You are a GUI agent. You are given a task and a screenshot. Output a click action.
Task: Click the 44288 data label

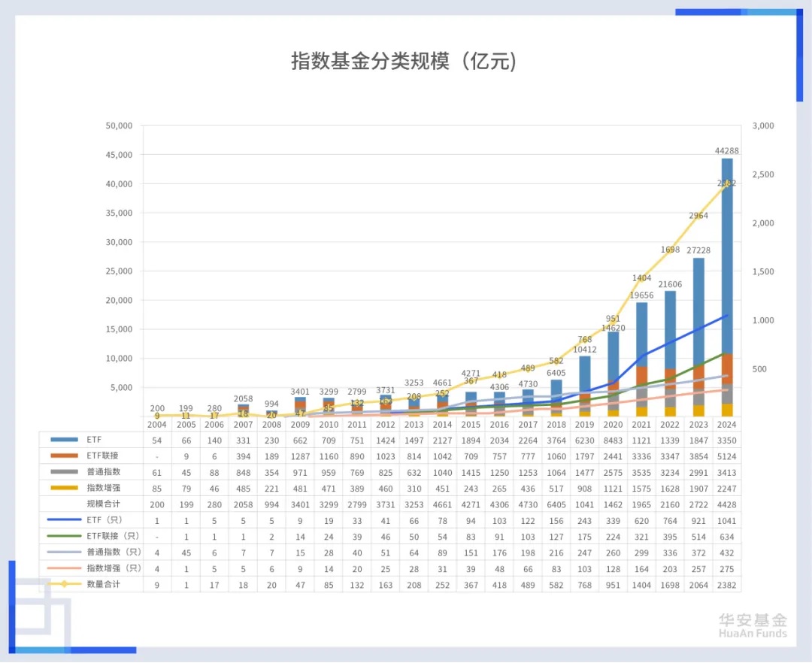(726, 150)
